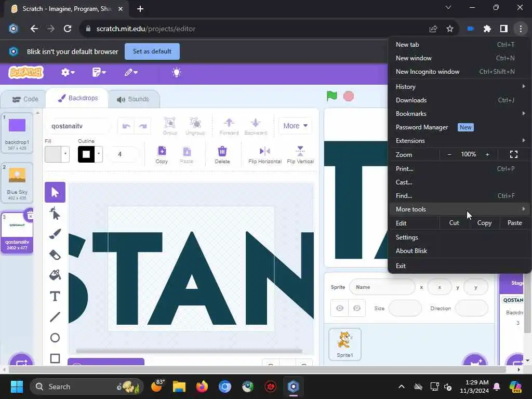Click the Redo arrow in paint editor
532x399 pixels.
point(142,126)
